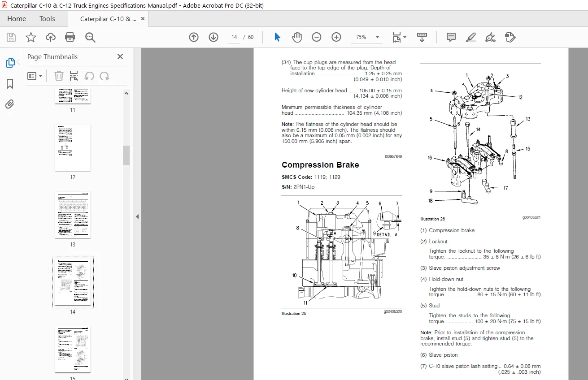Screen dimensions: 588x380
Task: Bookmark file with star icon
Action: (x=31, y=37)
